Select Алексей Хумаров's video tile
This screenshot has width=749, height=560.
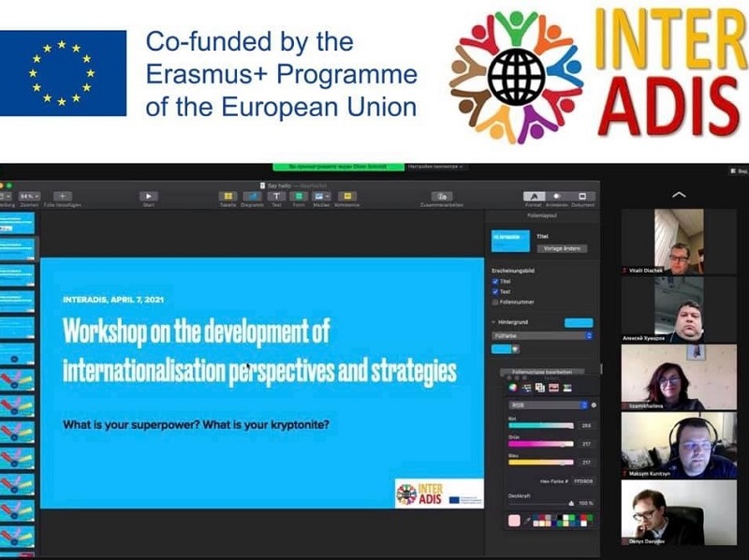coord(679,310)
